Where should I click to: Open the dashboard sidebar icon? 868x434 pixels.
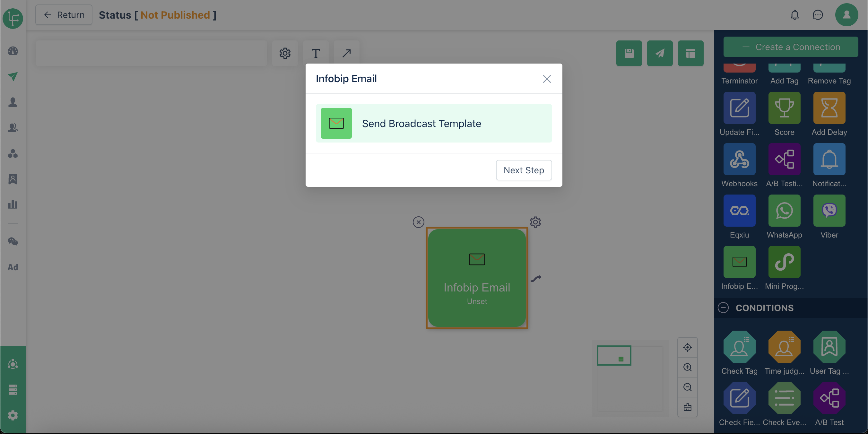pos(13,51)
